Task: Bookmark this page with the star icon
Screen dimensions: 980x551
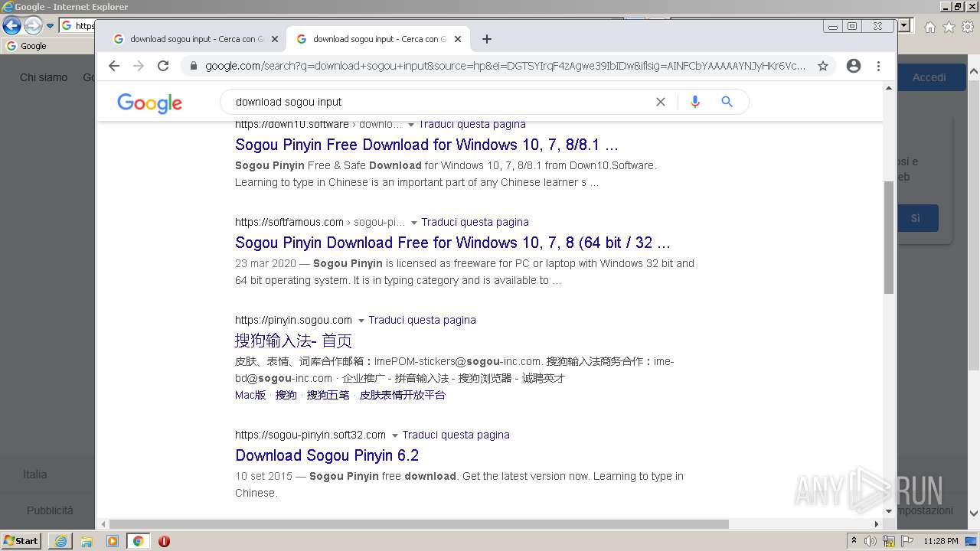Action: 823,66
